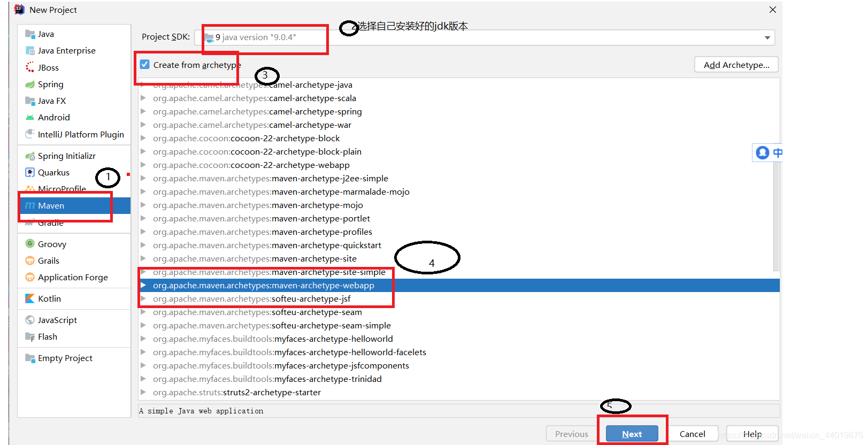Click 'A simple Java web application' description
Image resolution: width=868 pixels, height=445 pixels.
[201, 411]
